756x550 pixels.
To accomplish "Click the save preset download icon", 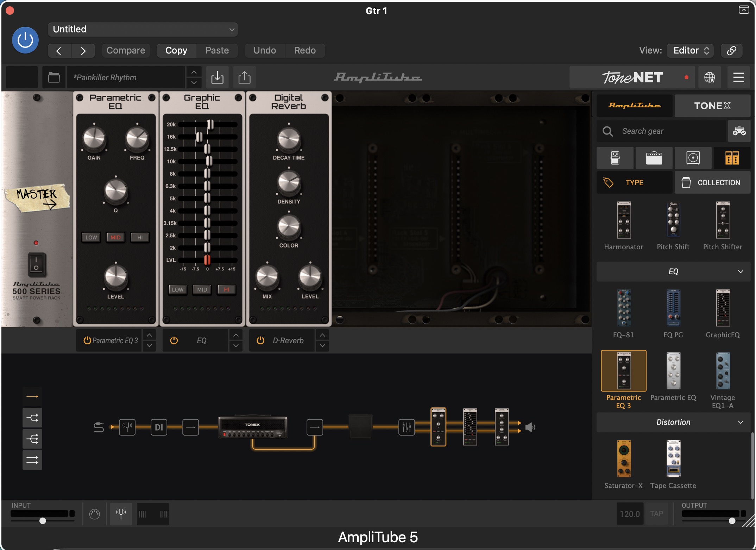I will (x=217, y=77).
